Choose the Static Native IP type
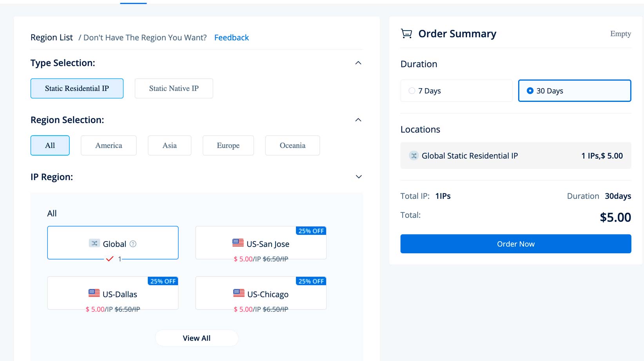 (x=174, y=89)
